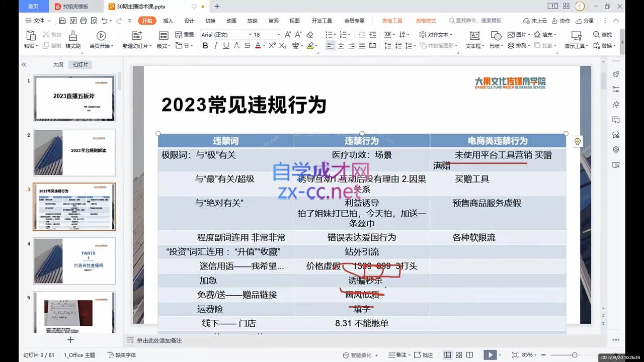The width and height of the screenshot is (644, 362).
Task: Click the zoom slider handle
Action: click(575, 355)
